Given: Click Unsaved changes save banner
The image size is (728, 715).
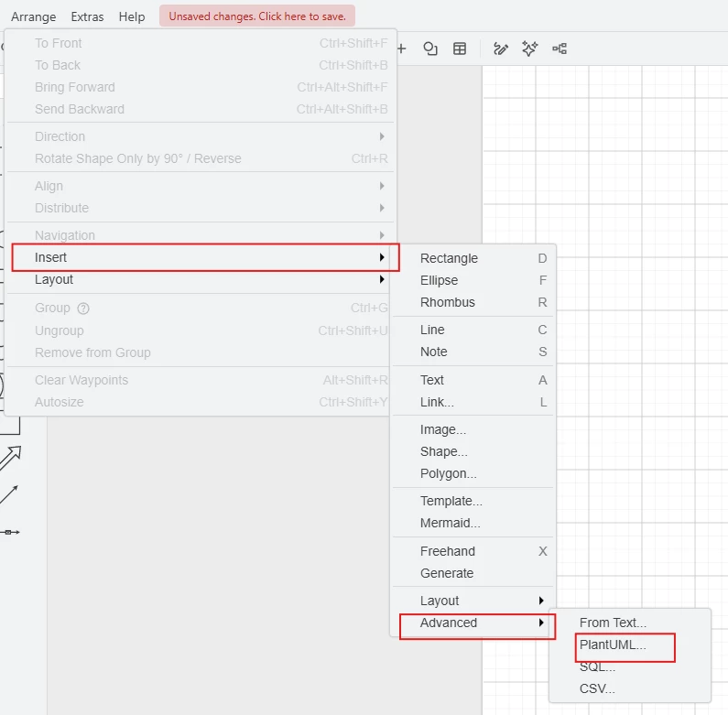Looking at the screenshot, I should click(257, 16).
